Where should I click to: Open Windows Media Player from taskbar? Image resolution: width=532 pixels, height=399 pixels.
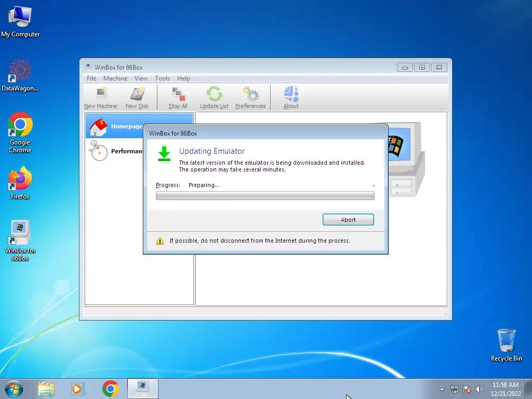click(x=78, y=389)
